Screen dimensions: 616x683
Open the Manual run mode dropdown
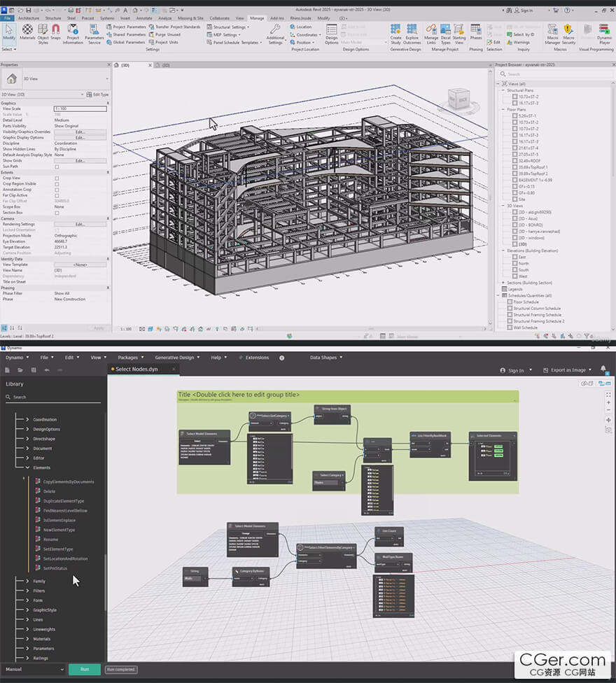34,669
